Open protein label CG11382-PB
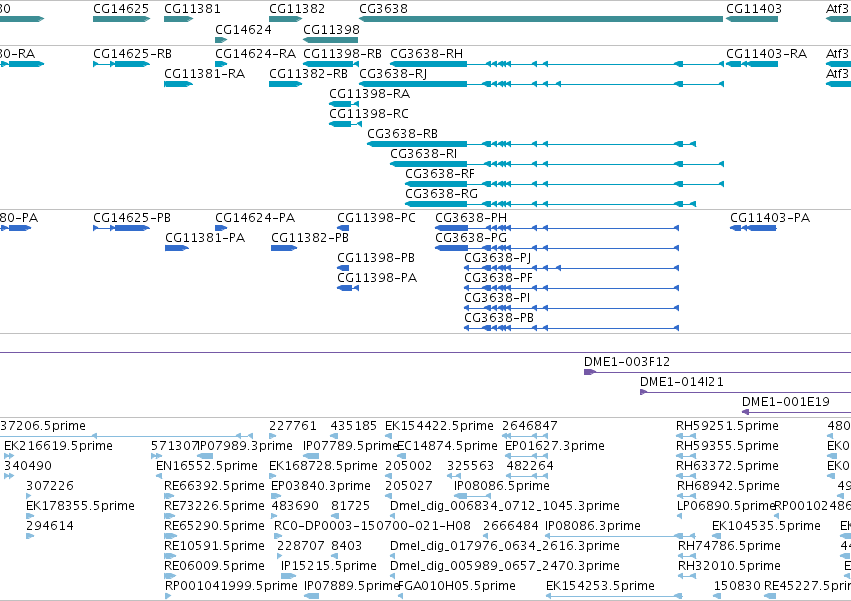 tap(310, 238)
